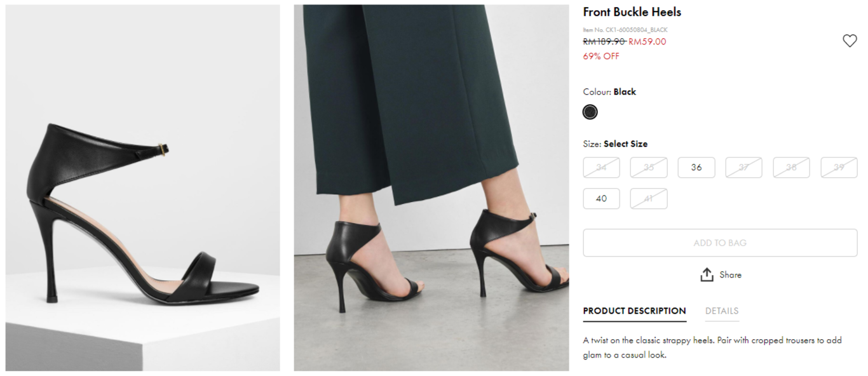Open the model-wearing-heels product image
The width and height of the screenshot is (868, 376).
(431, 188)
